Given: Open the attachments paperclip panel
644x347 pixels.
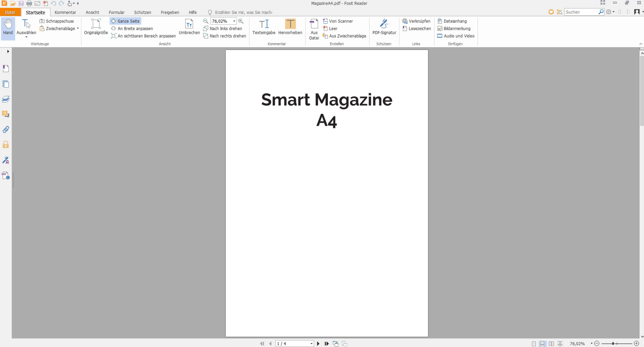Looking at the screenshot, I should pyautogui.click(x=6, y=129).
